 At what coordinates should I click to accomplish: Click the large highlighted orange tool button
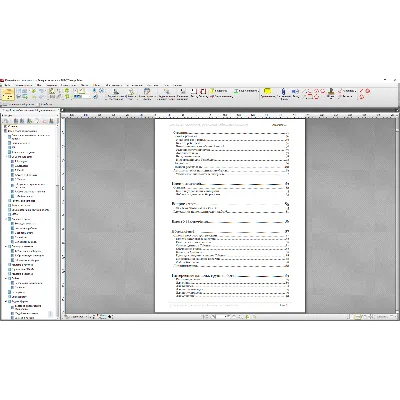pyautogui.click(x=8, y=94)
